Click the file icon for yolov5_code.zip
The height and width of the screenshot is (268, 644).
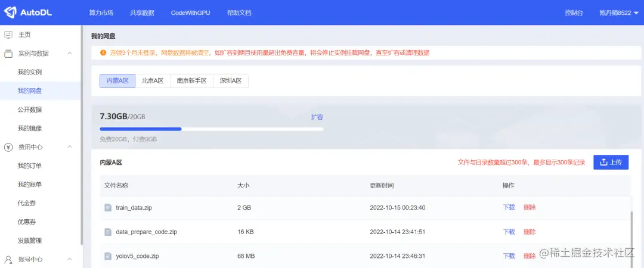(x=108, y=256)
